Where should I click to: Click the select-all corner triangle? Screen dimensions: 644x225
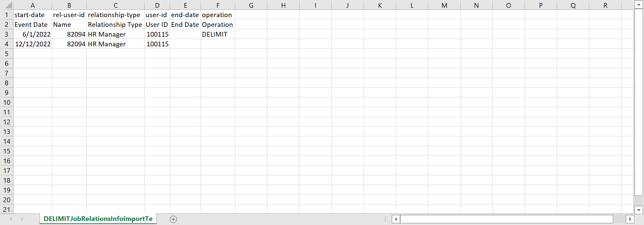pos(9,5)
